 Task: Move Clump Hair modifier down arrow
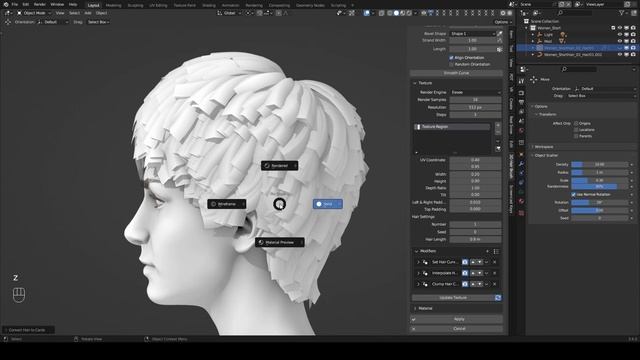pos(480,284)
